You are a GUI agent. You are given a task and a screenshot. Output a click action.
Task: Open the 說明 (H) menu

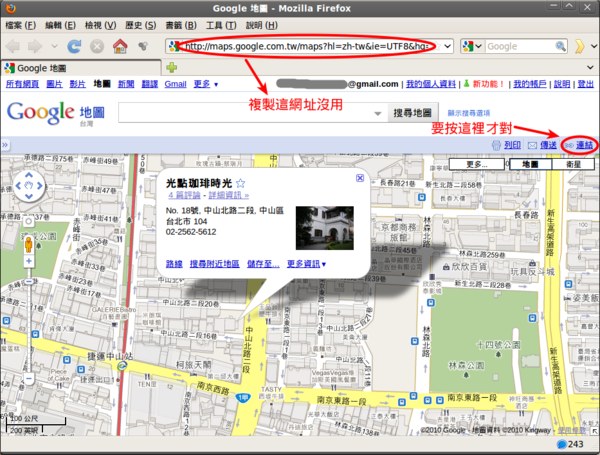(x=261, y=25)
